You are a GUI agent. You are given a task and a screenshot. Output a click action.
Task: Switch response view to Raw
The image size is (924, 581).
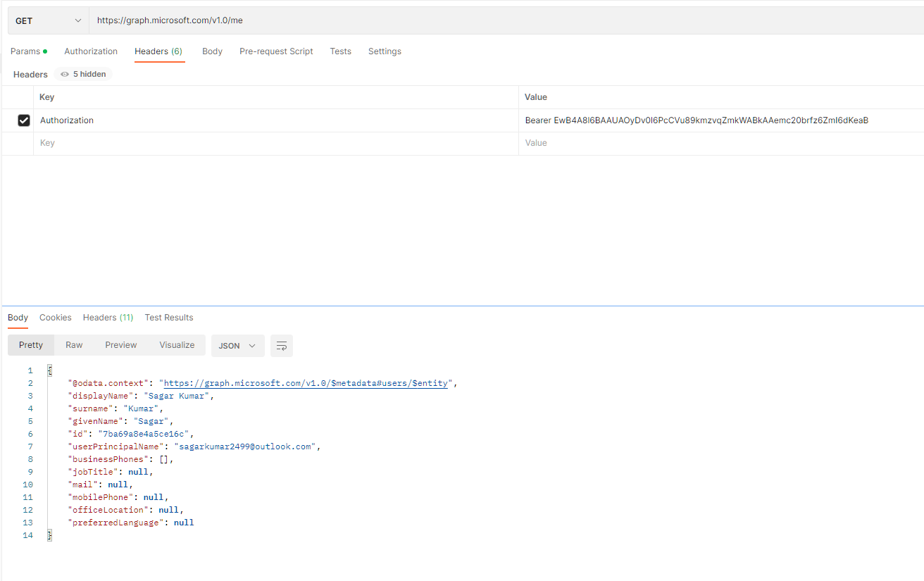pos(73,344)
